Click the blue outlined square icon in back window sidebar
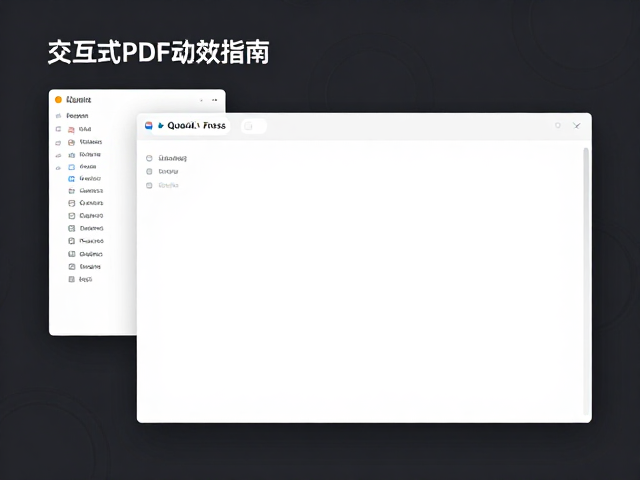 [71, 167]
